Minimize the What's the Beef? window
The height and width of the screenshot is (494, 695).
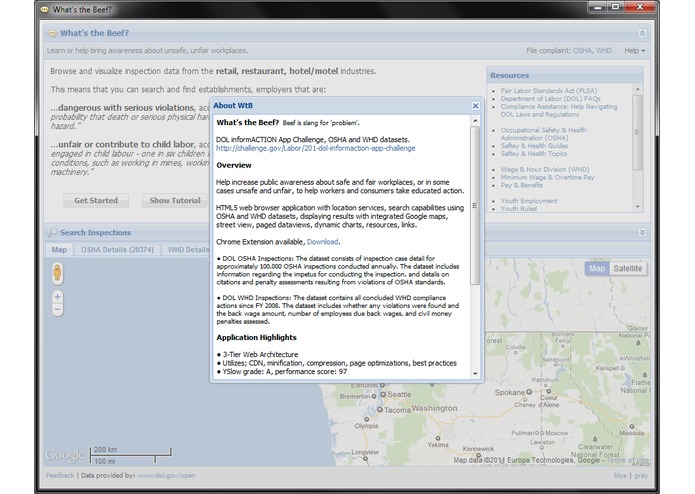pyautogui.click(x=598, y=7)
